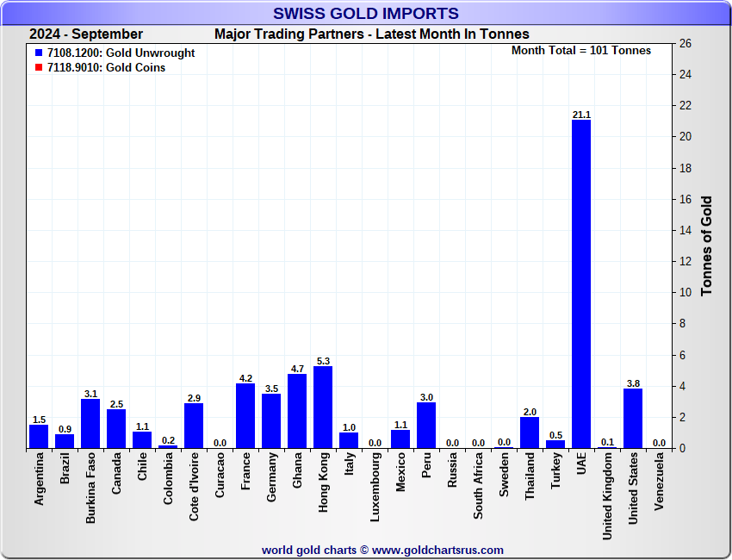Click the Tonnes of Gold axis title
The width and height of the screenshot is (732, 560).
tap(706, 246)
